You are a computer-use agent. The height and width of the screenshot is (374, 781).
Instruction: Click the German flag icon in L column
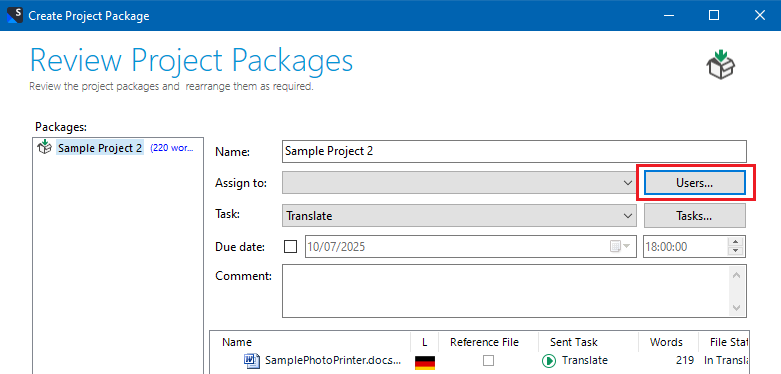pos(425,362)
